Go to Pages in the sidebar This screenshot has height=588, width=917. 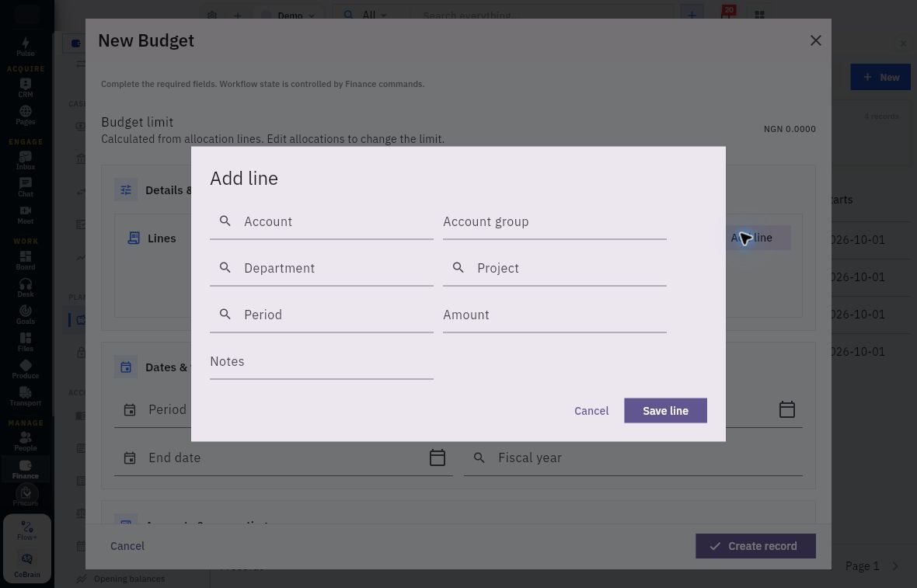(x=25, y=115)
